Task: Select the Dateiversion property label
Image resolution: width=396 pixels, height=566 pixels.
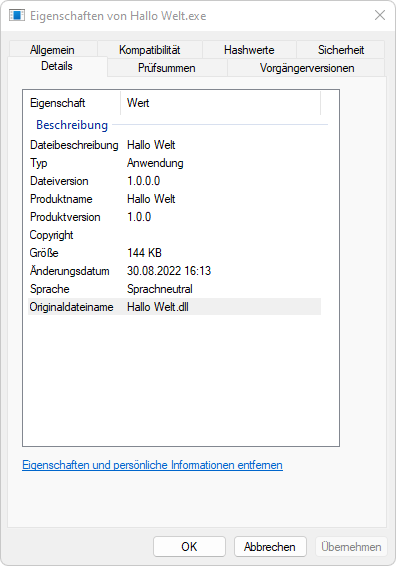Action: coord(59,181)
